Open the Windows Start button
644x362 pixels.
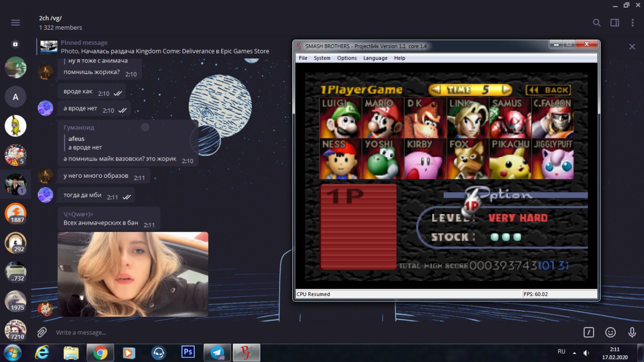click(x=12, y=352)
